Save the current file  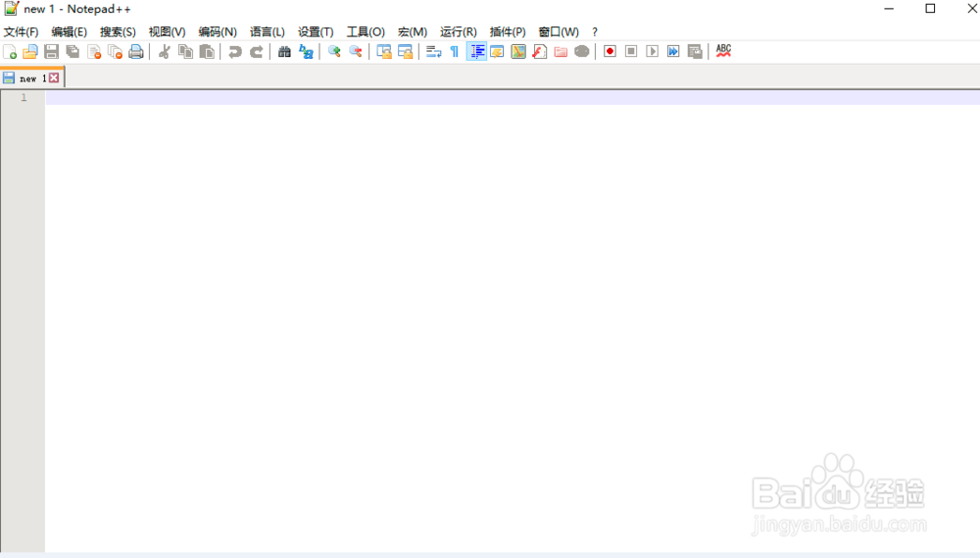point(51,52)
